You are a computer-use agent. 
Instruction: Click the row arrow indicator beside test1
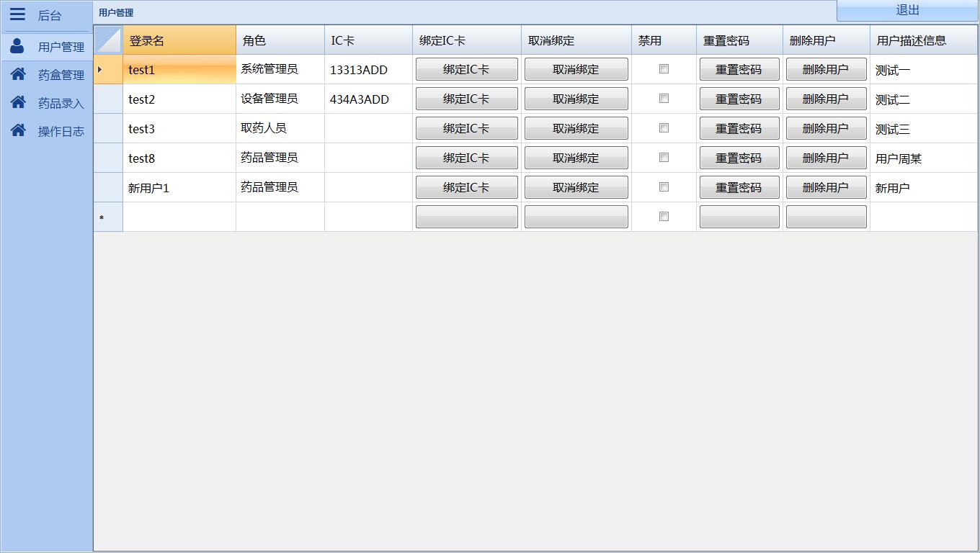click(x=100, y=70)
